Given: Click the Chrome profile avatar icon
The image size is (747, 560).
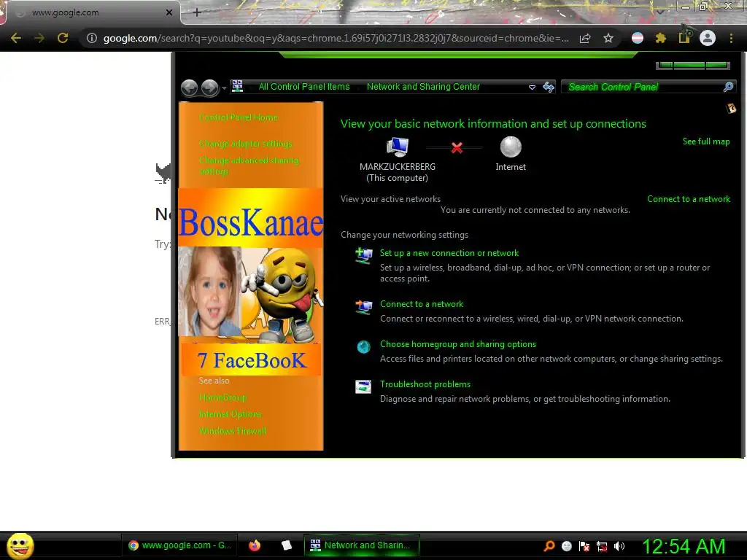Looking at the screenshot, I should (x=708, y=38).
